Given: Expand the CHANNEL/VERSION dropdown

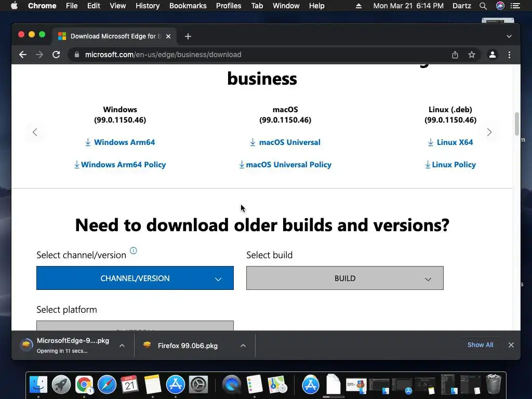Looking at the screenshot, I should (x=135, y=278).
